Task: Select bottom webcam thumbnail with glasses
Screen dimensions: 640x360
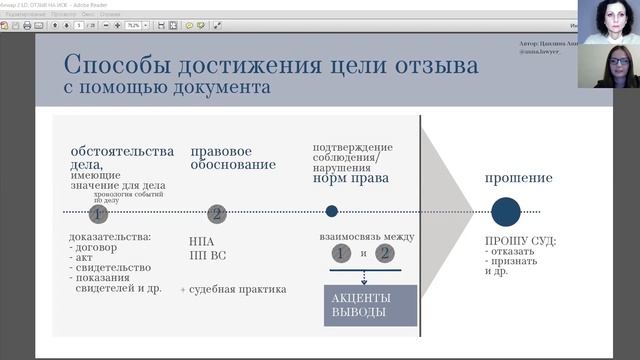Action: 609,66
